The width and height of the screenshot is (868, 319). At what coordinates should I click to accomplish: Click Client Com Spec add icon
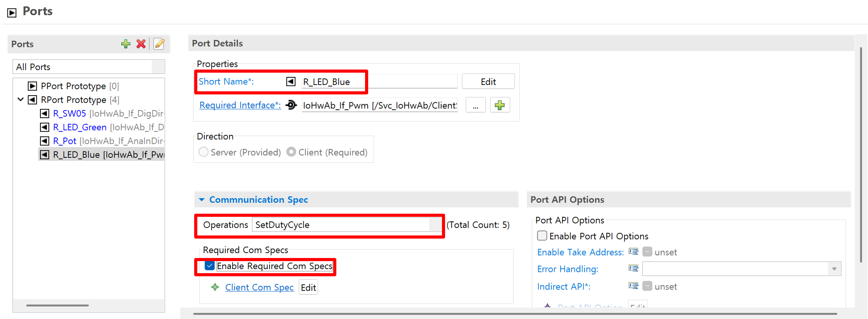point(215,287)
